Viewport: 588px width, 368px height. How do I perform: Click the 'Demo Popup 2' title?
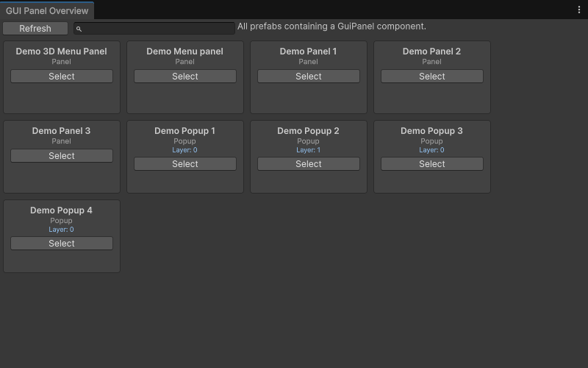click(x=308, y=131)
